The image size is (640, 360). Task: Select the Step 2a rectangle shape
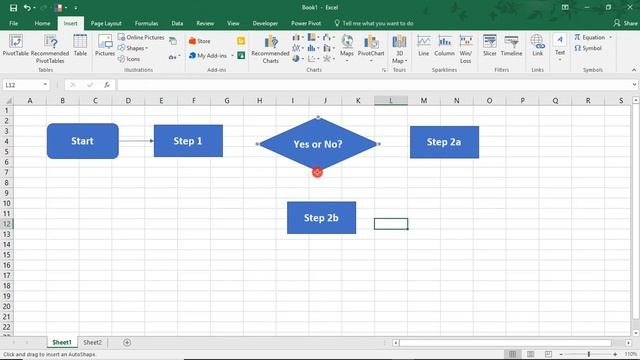pyautogui.click(x=444, y=142)
